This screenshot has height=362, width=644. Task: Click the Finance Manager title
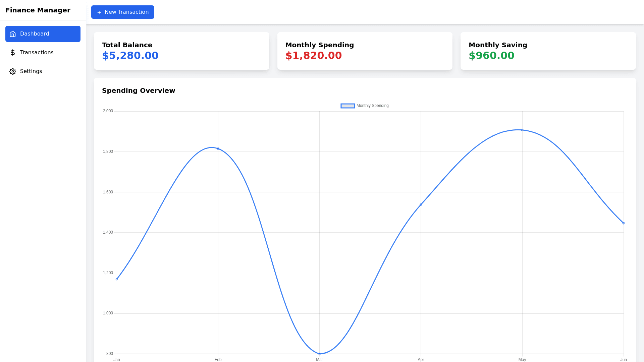click(38, 10)
